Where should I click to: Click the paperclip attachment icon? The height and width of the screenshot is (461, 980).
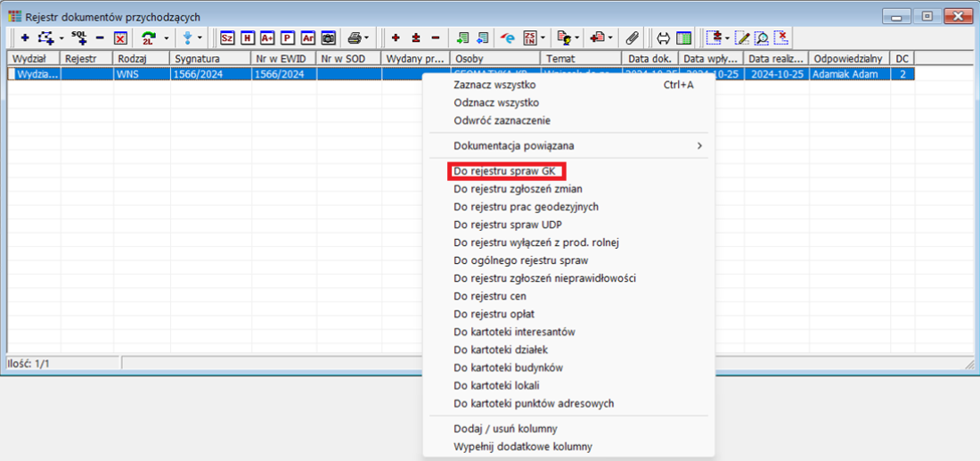coord(632,38)
